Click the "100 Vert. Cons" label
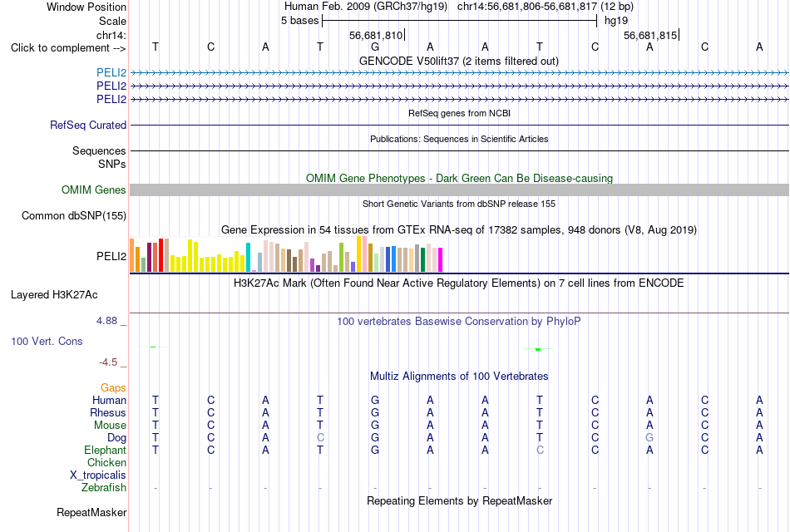Image resolution: width=790 pixels, height=532 pixels. 47,341
